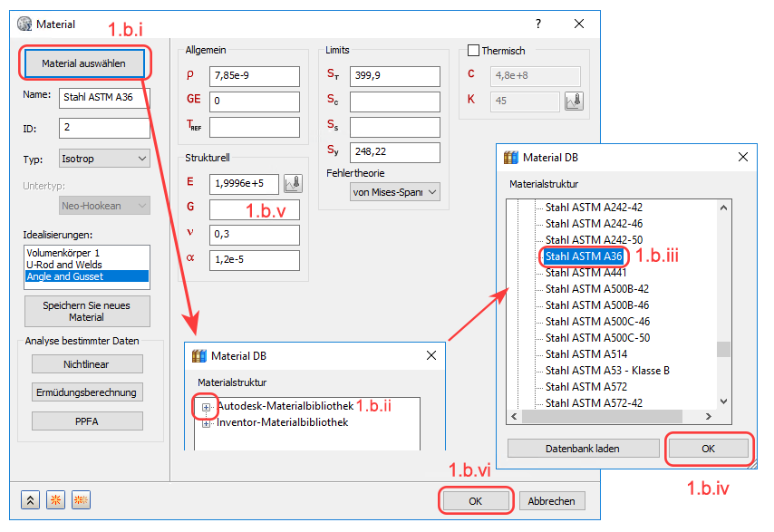Viewport: 774px width, 532px height.
Task: Open the Typ dropdown showing Isotrop
Action: 104,159
